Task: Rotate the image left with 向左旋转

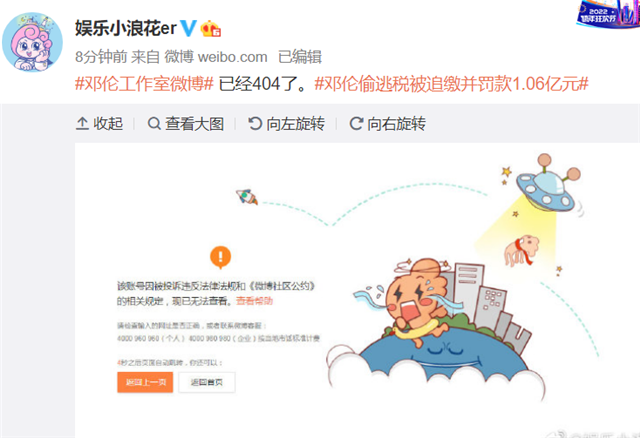Action: (287, 124)
